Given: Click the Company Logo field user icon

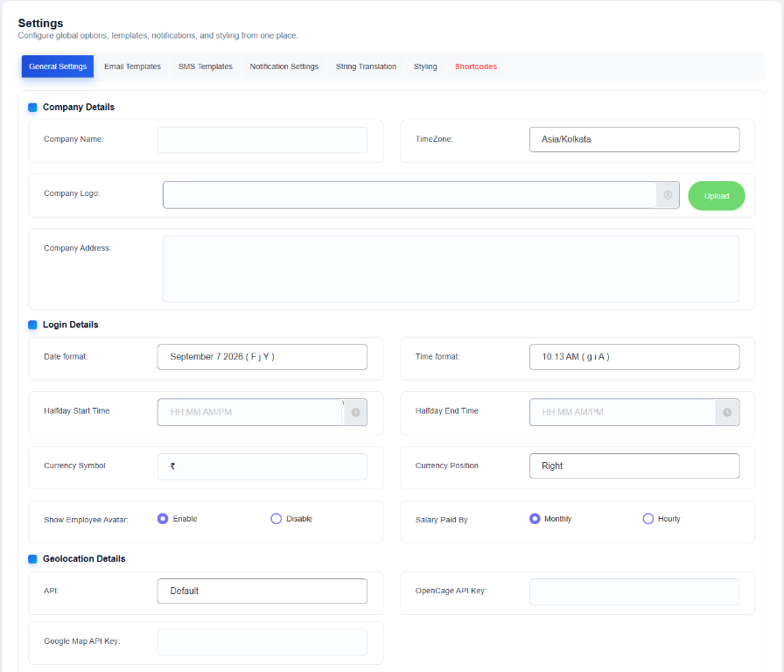Looking at the screenshot, I should (x=668, y=195).
